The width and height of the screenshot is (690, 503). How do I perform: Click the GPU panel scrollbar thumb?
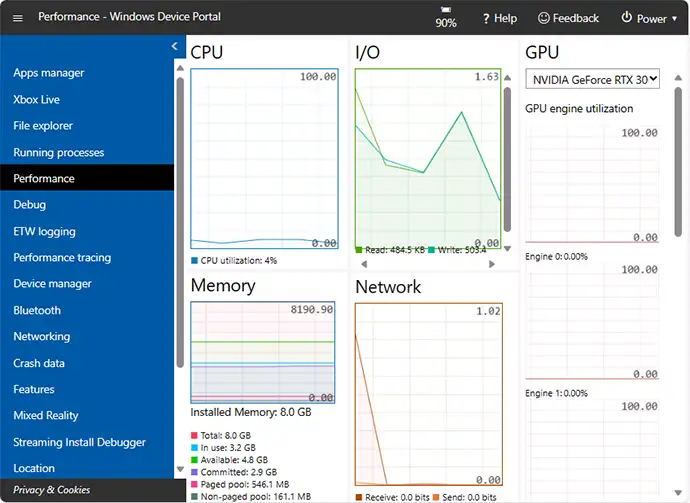pyautogui.click(x=678, y=163)
